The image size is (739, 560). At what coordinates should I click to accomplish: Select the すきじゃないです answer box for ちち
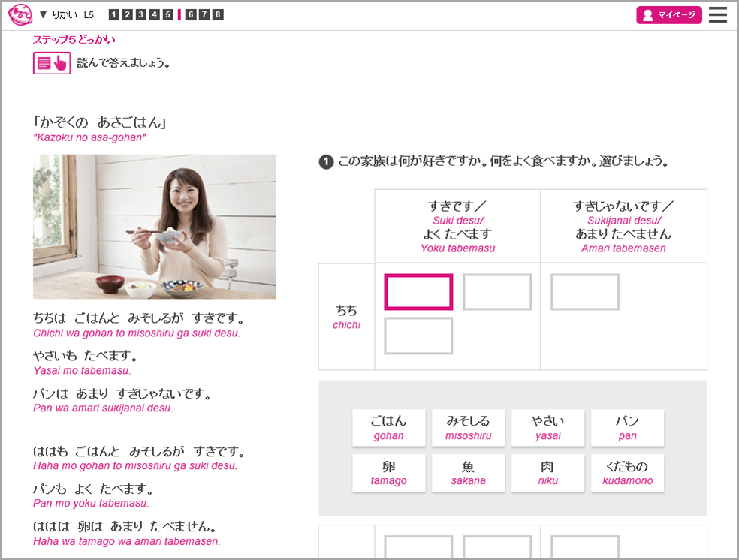[x=585, y=292]
